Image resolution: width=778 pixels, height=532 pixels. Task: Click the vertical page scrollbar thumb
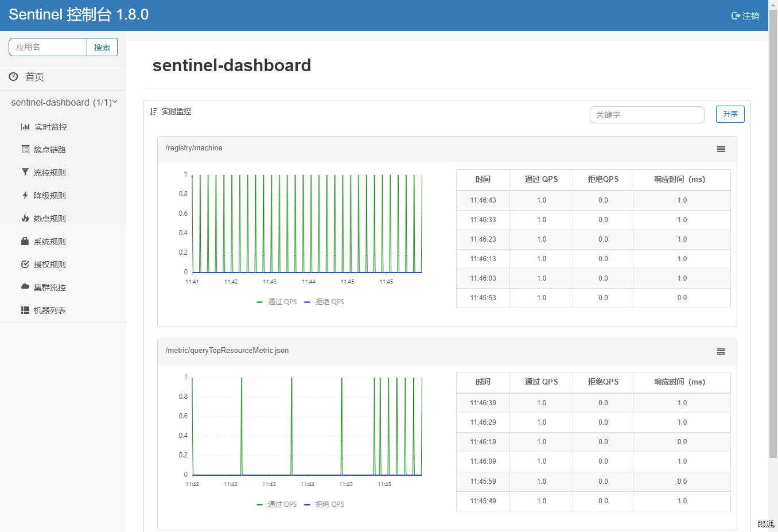coord(773,233)
